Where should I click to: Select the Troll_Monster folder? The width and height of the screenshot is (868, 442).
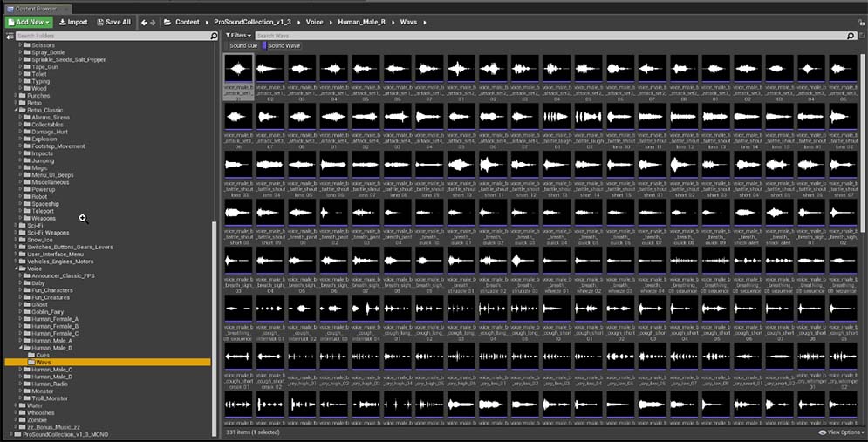click(x=49, y=398)
